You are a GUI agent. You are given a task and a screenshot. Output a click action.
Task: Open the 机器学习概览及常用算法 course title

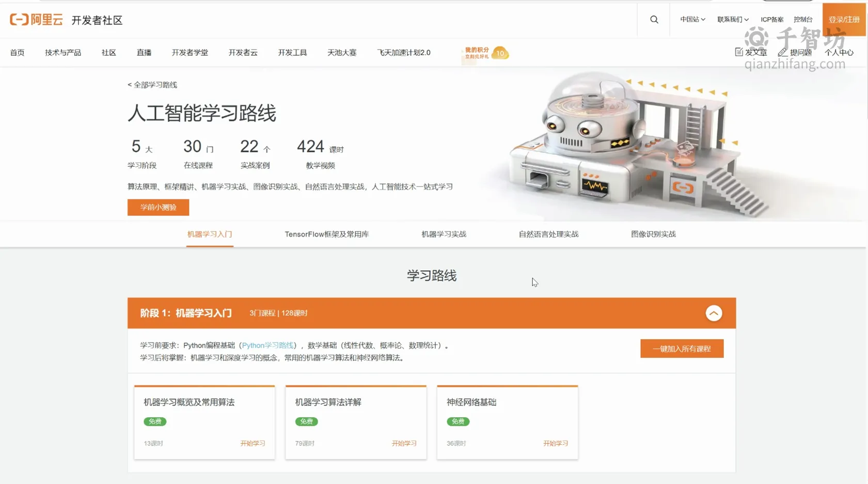coord(189,402)
